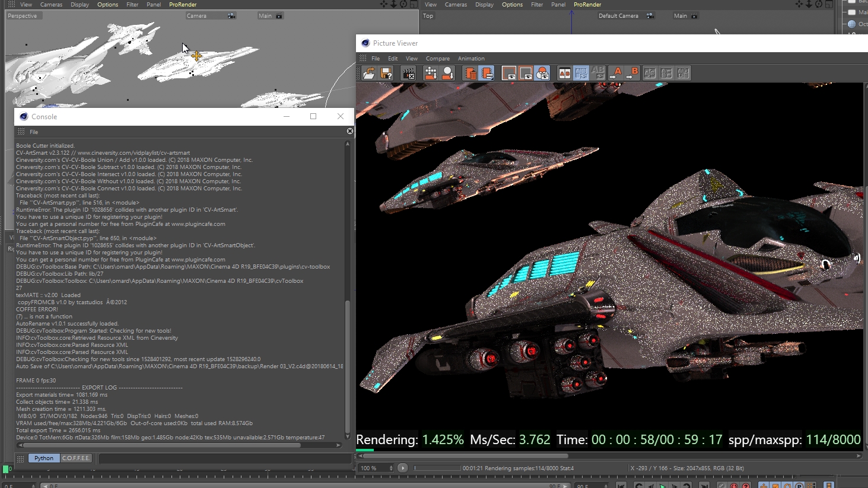868x488 pixels.
Task: Click the Open image icon in Picture Viewer
Action: click(x=369, y=73)
